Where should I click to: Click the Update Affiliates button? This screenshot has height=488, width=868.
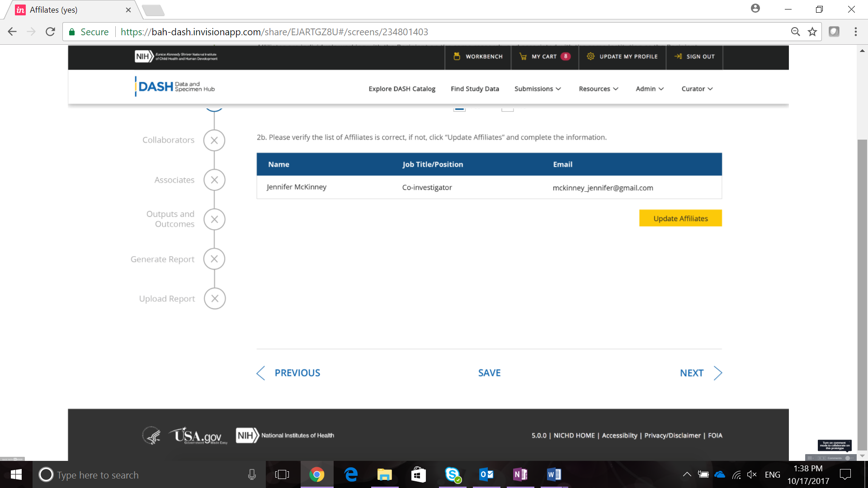tap(680, 218)
